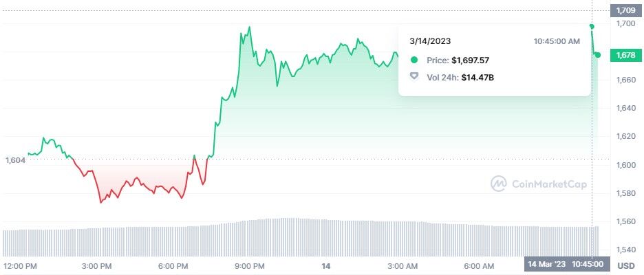Click the CoinMarketCap watermark logo icon

pos(499,184)
